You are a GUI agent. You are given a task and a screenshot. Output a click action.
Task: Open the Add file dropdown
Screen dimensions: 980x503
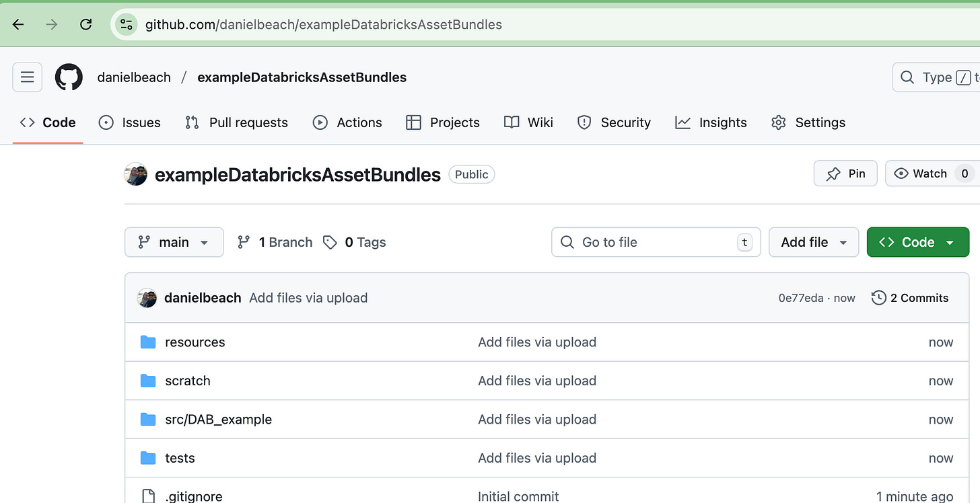pos(814,242)
